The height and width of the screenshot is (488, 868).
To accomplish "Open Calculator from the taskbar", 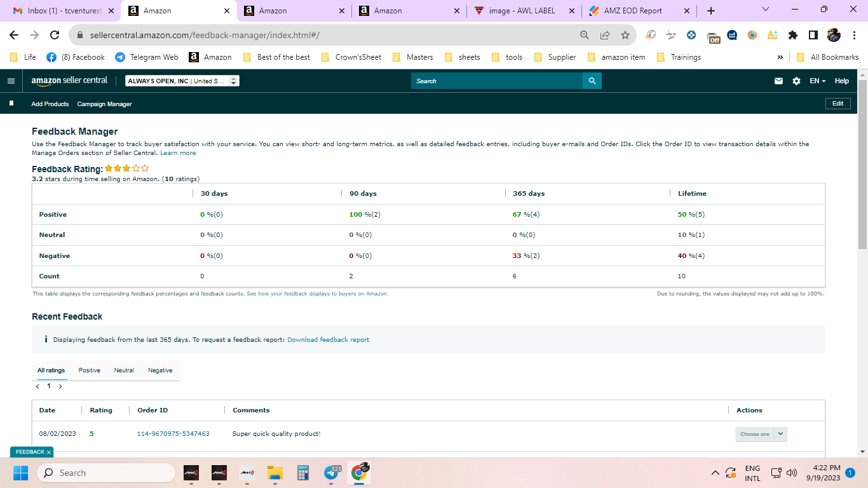I will (302, 473).
